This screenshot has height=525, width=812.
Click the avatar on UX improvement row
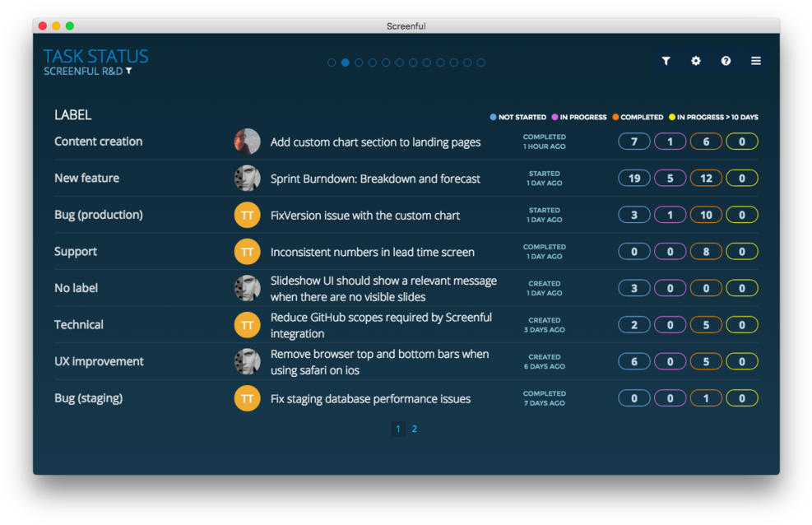(247, 360)
